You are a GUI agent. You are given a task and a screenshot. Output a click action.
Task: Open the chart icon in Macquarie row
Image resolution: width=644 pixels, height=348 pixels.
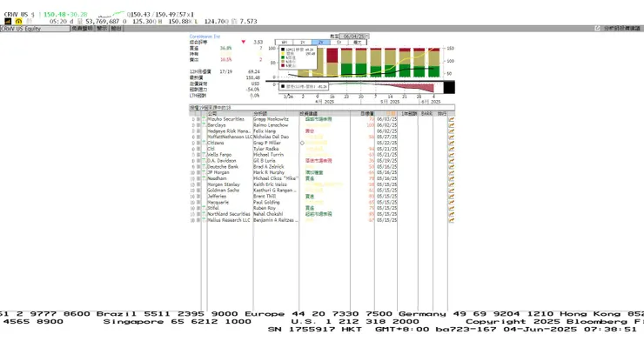(x=452, y=203)
